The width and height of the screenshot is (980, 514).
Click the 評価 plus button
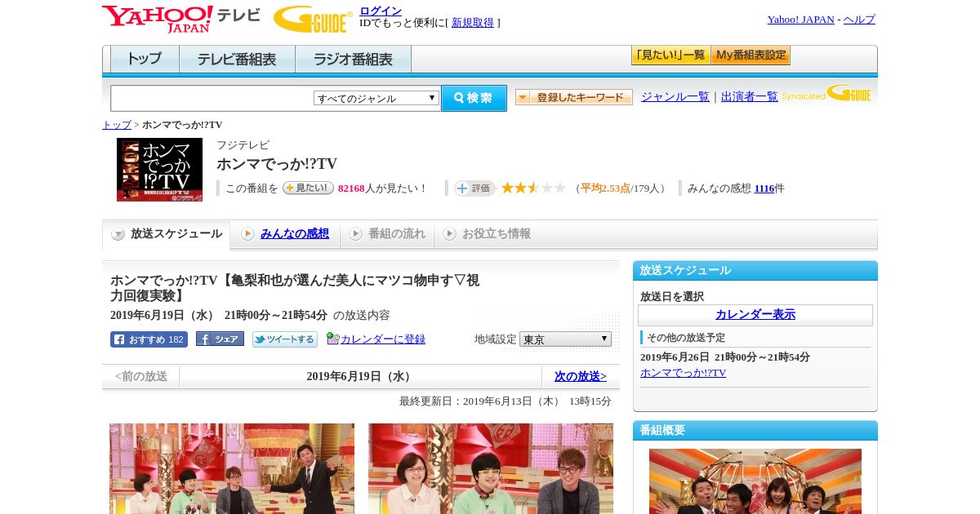tap(475, 188)
